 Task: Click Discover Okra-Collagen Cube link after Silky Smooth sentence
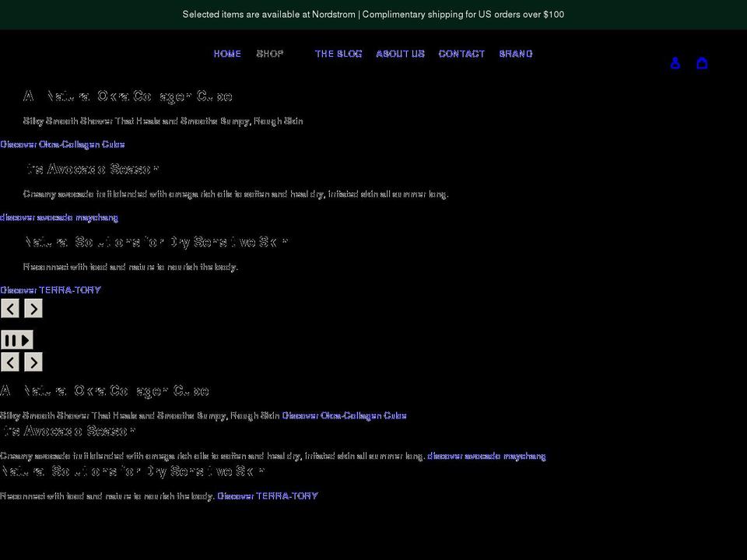tap(344, 415)
